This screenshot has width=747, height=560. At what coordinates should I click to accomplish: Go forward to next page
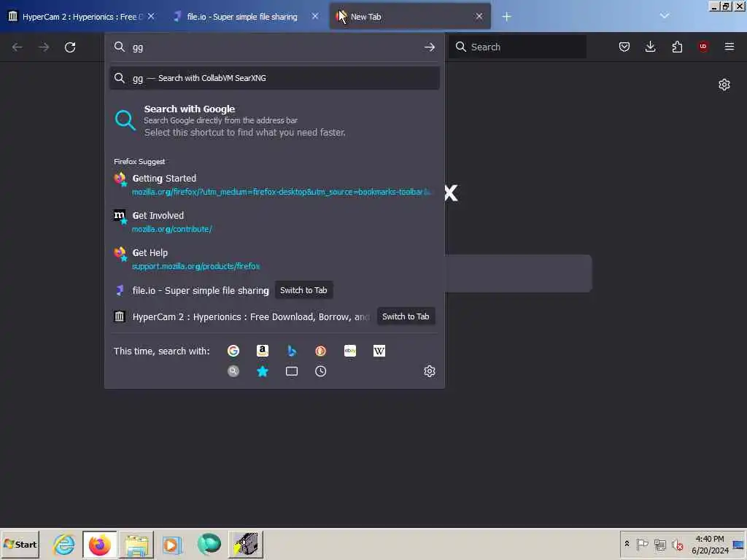pyautogui.click(x=44, y=47)
